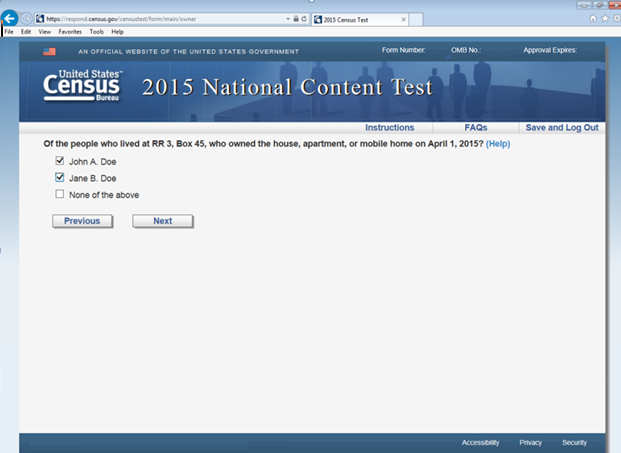621x453 pixels.
Task: Click the 2015 National Content Test title
Action: click(287, 87)
